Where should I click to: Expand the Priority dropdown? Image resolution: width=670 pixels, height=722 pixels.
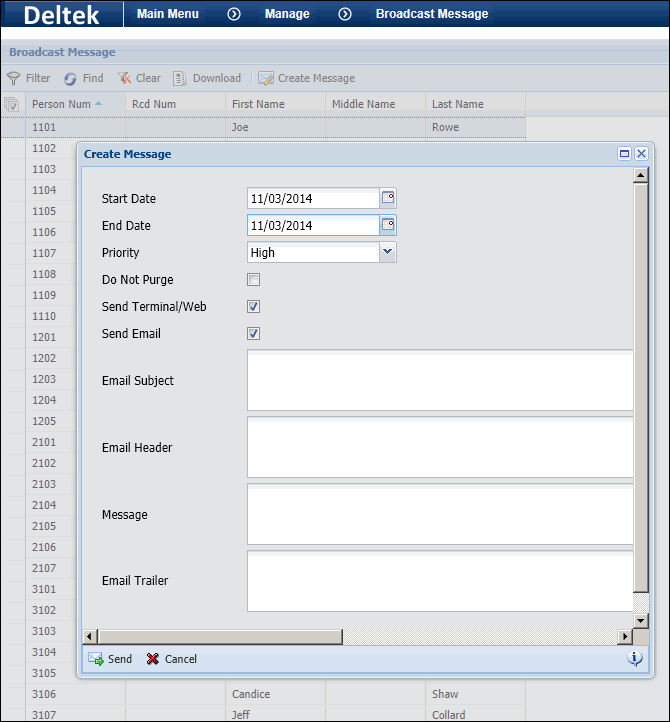[x=388, y=253]
